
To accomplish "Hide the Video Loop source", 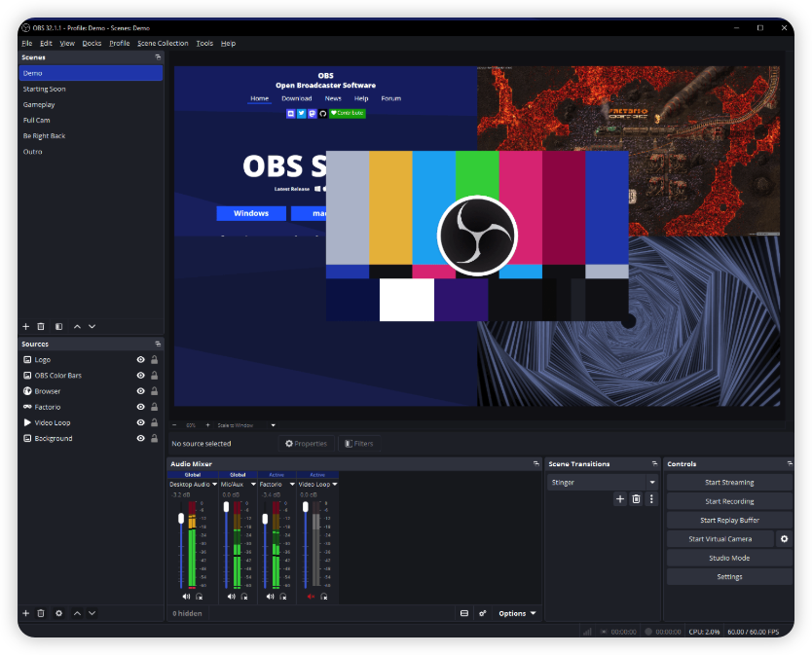I will click(140, 422).
